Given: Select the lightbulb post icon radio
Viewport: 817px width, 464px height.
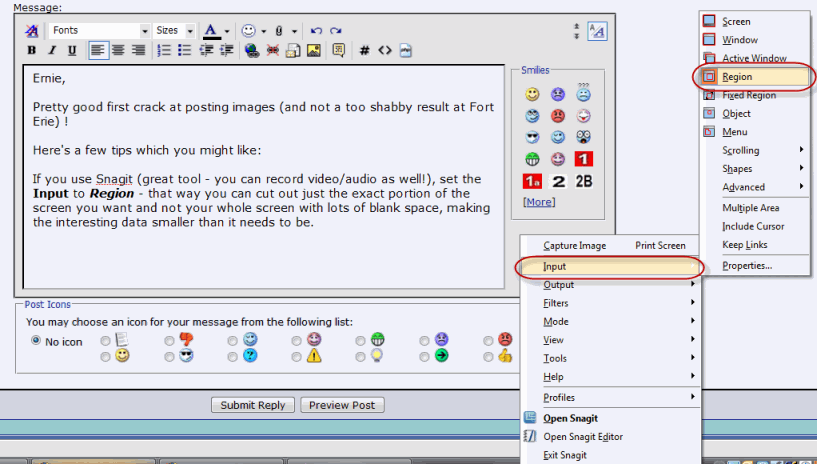Looking at the screenshot, I should coord(360,357).
